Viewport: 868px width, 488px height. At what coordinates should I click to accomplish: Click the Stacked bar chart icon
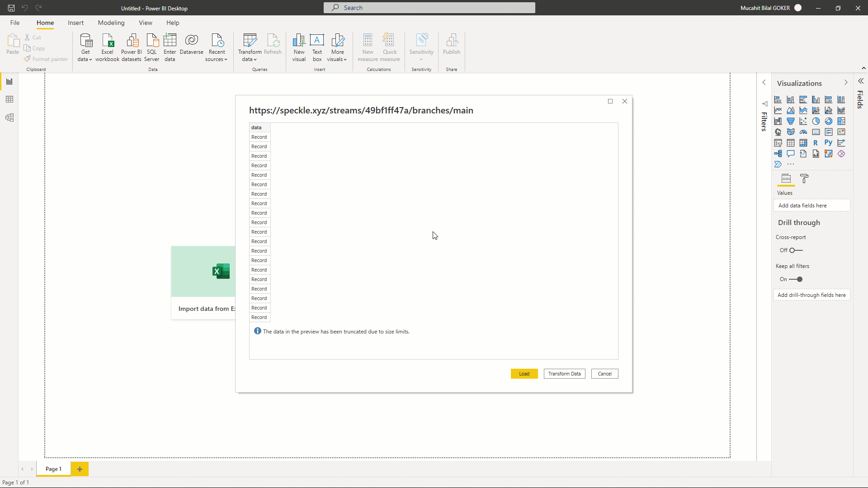click(778, 99)
